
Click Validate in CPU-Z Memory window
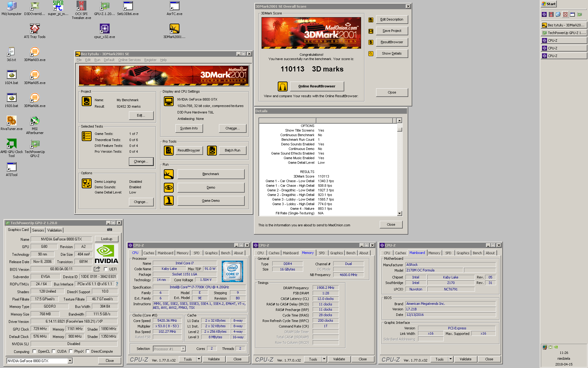(x=339, y=359)
